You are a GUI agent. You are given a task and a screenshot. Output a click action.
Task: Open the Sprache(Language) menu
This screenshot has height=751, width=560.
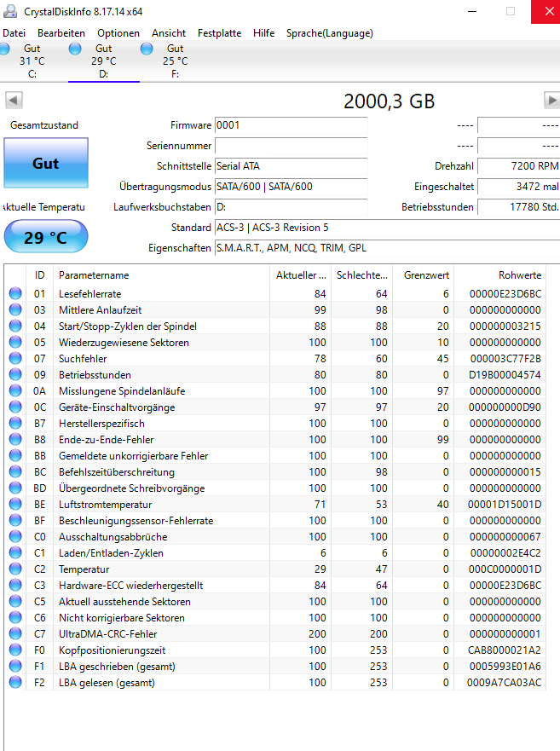coord(330,33)
